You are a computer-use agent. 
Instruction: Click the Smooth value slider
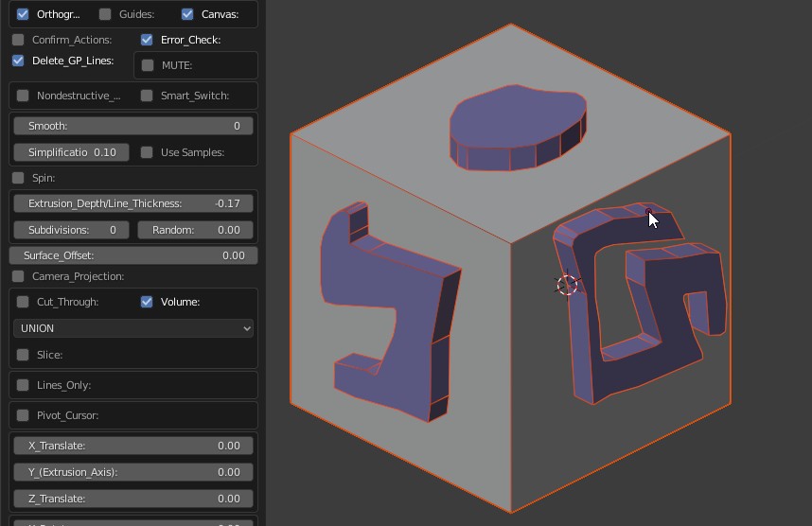pyautogui.click(x=133, y=126)
